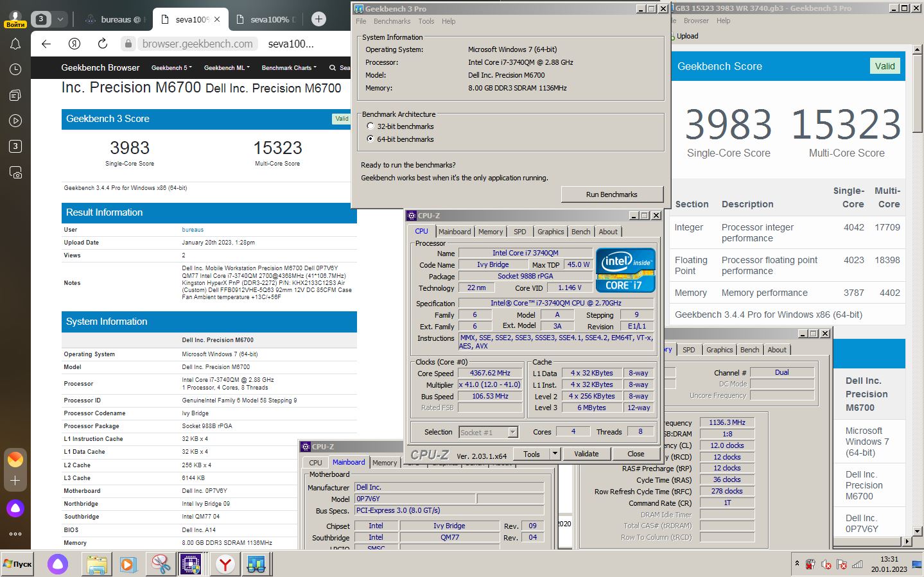Switch to Graphics tab in front CPU-Z
The image size is (924, 577).
click(x=551, y=232)
